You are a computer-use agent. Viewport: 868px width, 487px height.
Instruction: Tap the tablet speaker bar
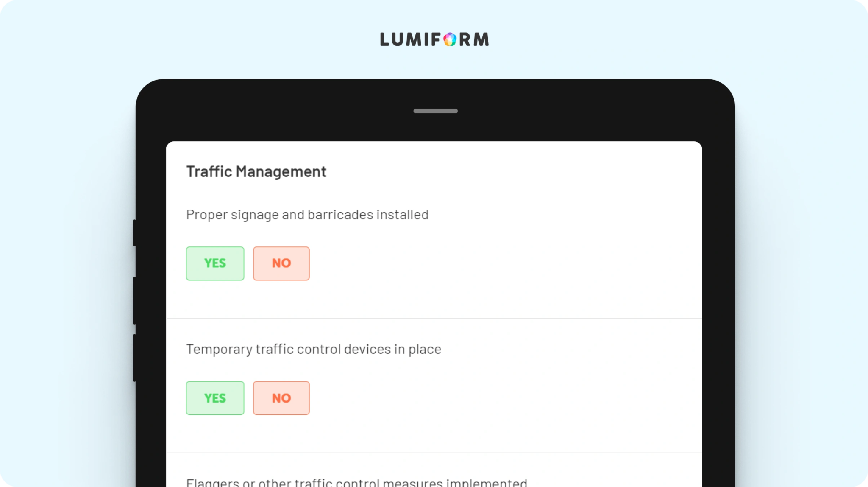click(435, 111)
